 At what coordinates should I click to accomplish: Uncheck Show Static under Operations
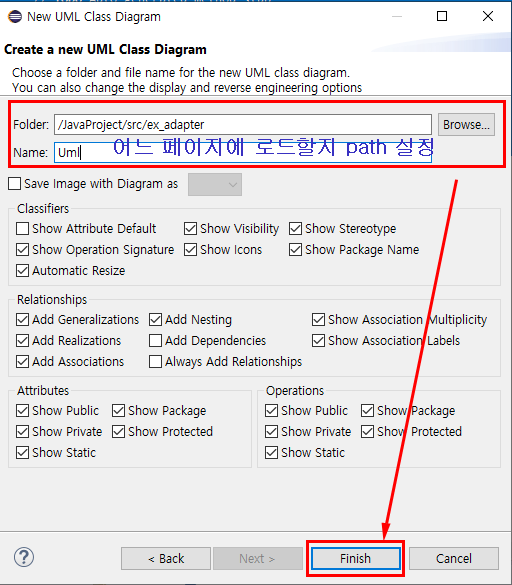(271, 453)
